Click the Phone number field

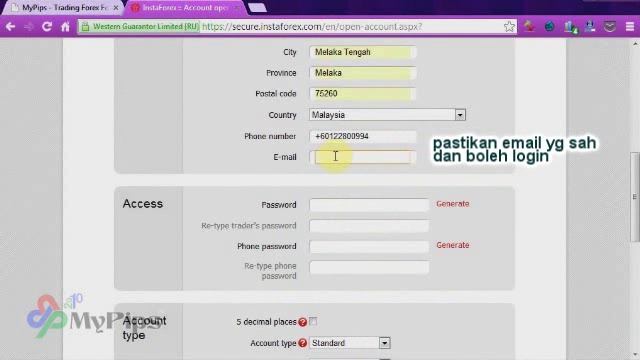pyautogui.click(x=363, y=136)
